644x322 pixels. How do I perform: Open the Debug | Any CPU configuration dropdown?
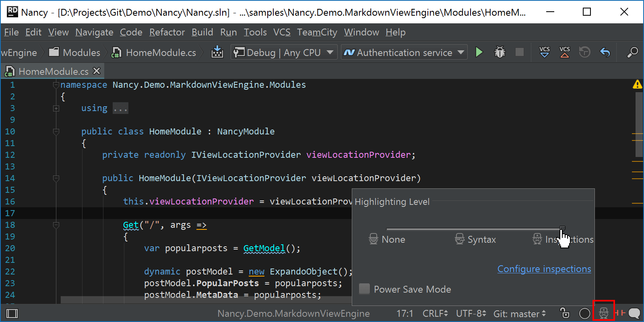[x=284, y=52]
